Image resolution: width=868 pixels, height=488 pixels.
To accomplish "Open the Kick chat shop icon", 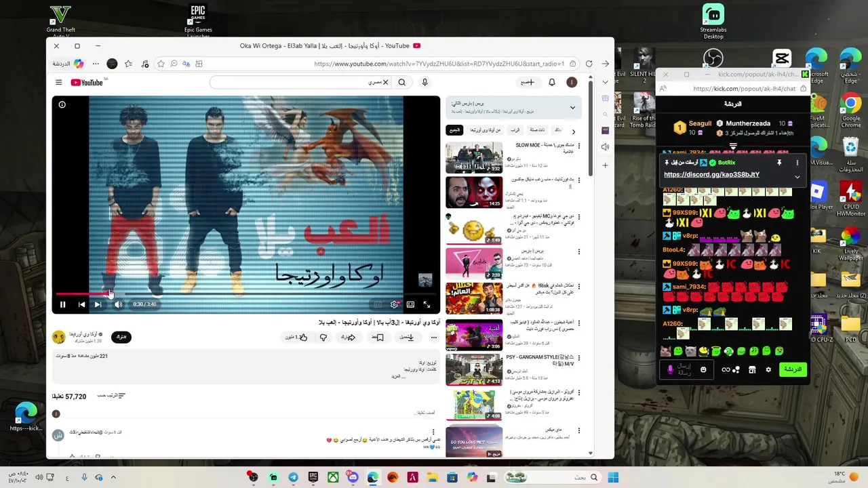I will [x=751, y=369].
